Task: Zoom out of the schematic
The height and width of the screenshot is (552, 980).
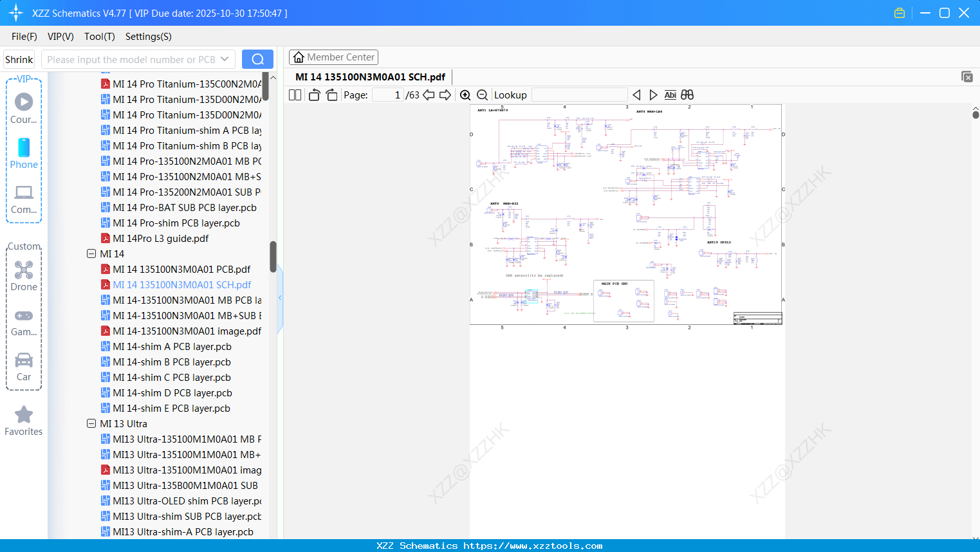Action: coord(482,95)
